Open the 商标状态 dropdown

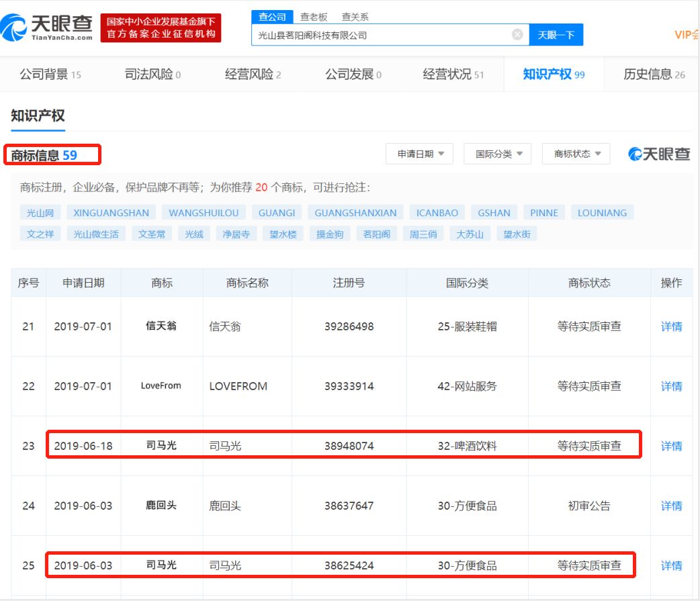coord(574,153)
